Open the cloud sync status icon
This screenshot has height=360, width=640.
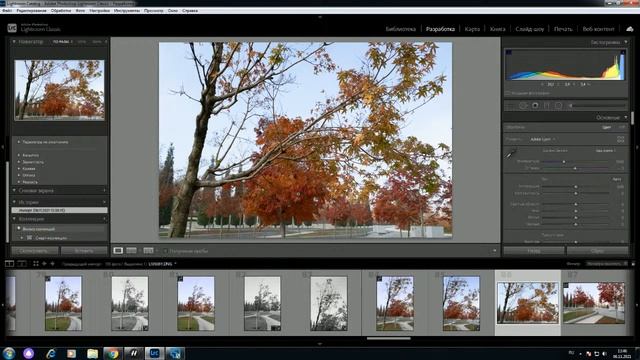point(630,29)
